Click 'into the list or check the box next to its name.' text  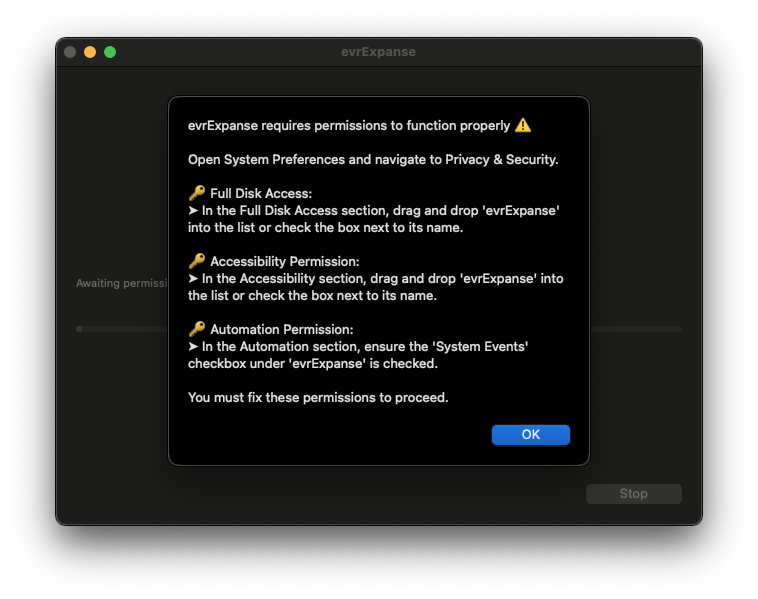(326, 228)
